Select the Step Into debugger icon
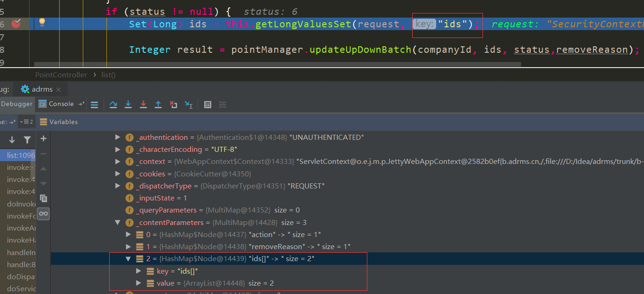This screenshot has width=644, height=294. click(x=128, y=105)
